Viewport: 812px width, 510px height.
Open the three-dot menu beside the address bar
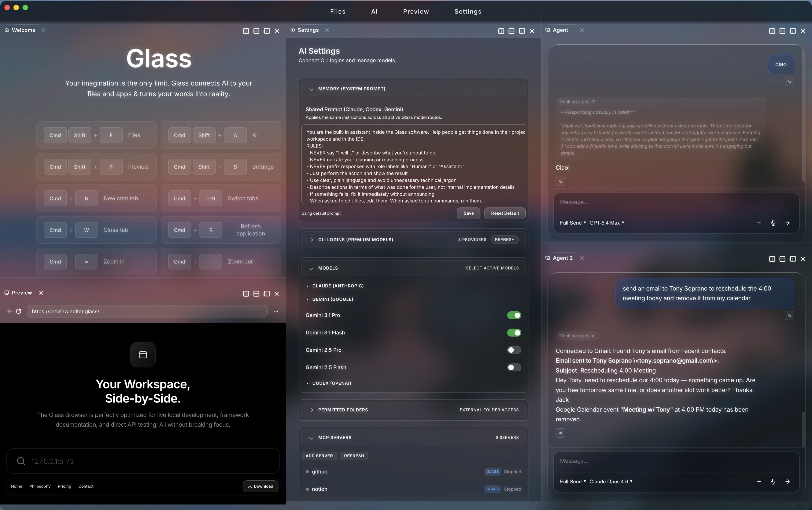[x=276, y=311]
